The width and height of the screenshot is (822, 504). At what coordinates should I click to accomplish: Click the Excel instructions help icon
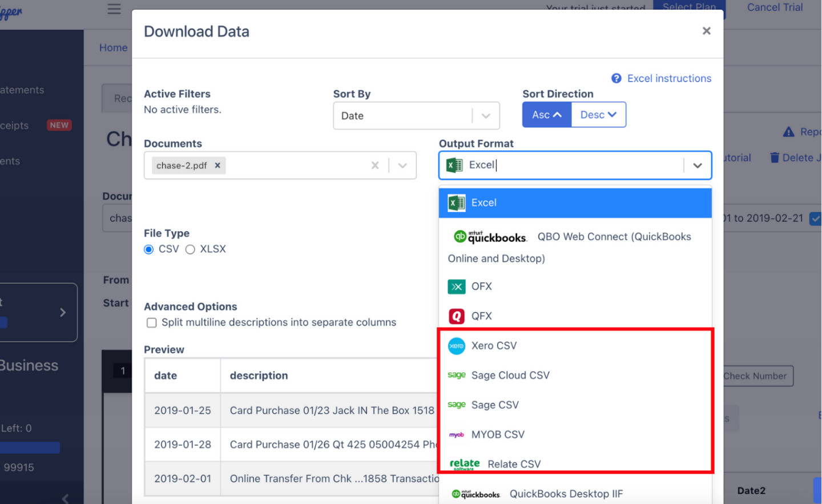point(616,78)
